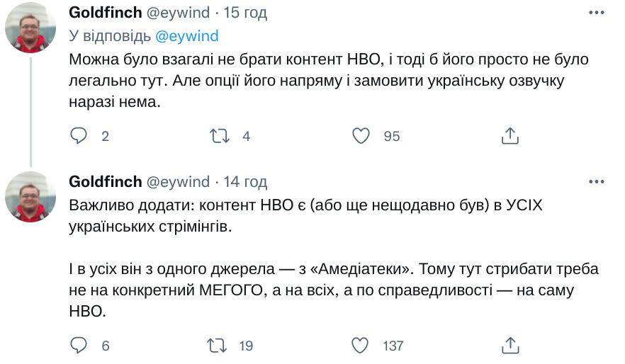This screenshot has height=364, width=625.
Task: Retweet the first tweet with 4 retweets
Action: click(219, 136)
